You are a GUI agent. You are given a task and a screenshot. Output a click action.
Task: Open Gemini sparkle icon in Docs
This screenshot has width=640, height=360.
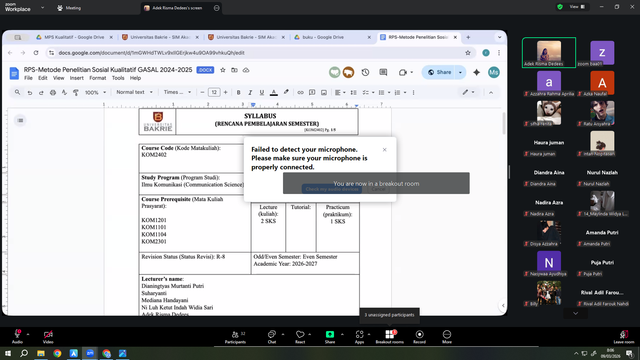[476, 72]
